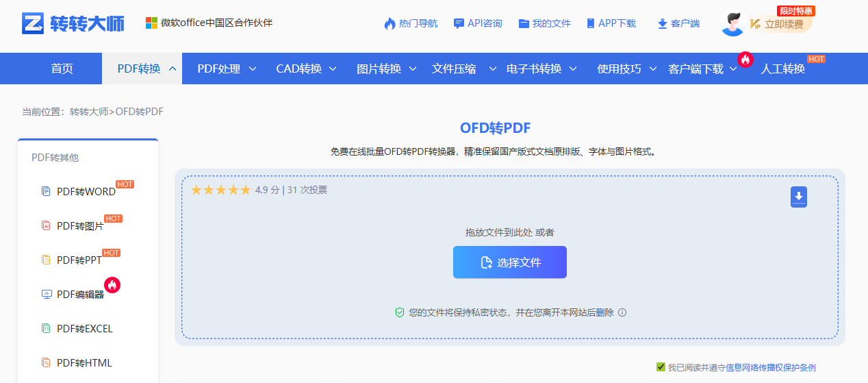
Task: Click the flame icon beside 热门导航
Action: pyautogui.click(x=390, y=23)
